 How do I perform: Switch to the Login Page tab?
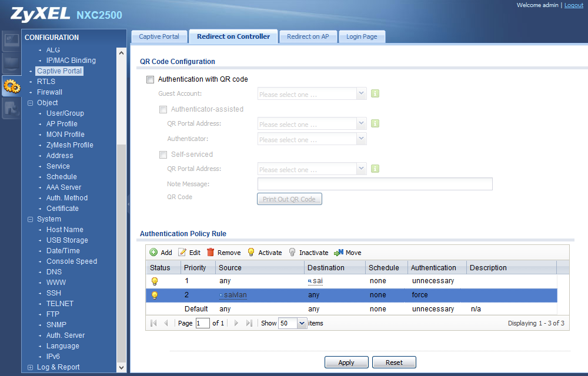[362, 36]
